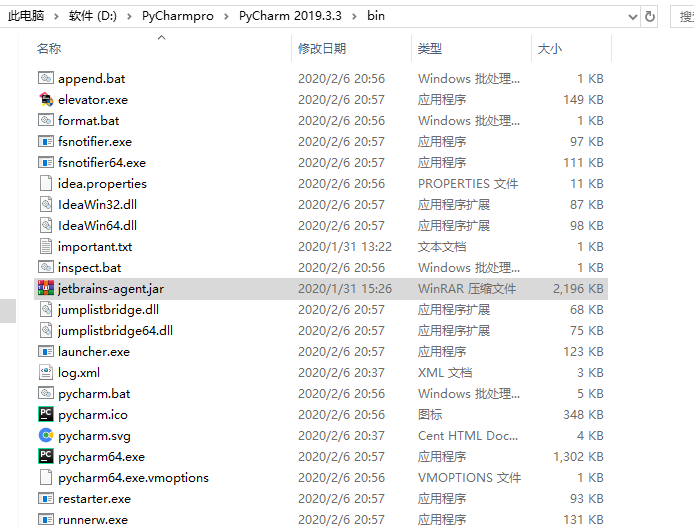Sort files by the 名称 column header

[49, 48]
